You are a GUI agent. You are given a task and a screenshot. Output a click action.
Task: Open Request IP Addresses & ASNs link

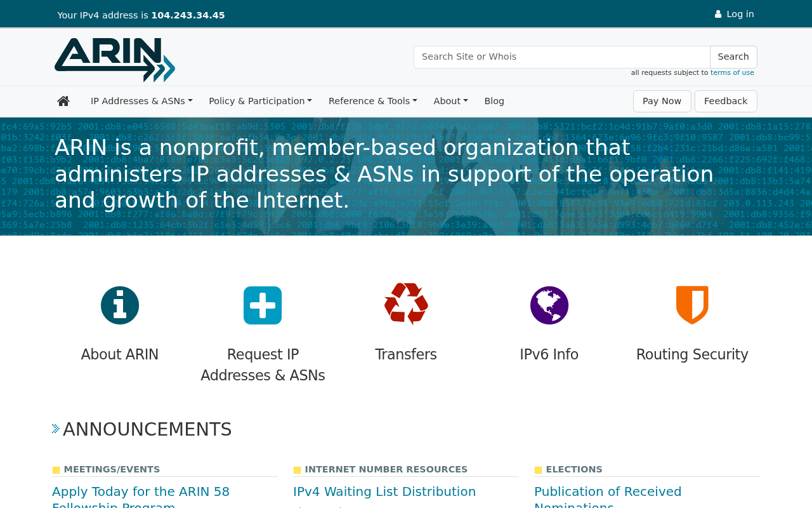click(263, 365)
